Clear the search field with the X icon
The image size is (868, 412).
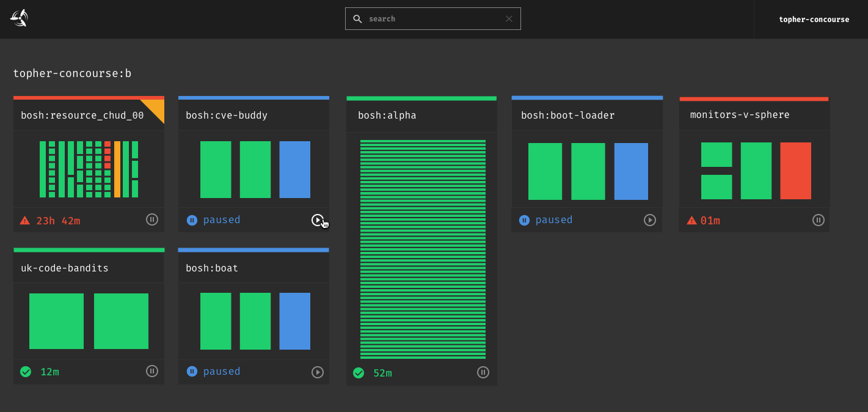(x=509, y=18)
